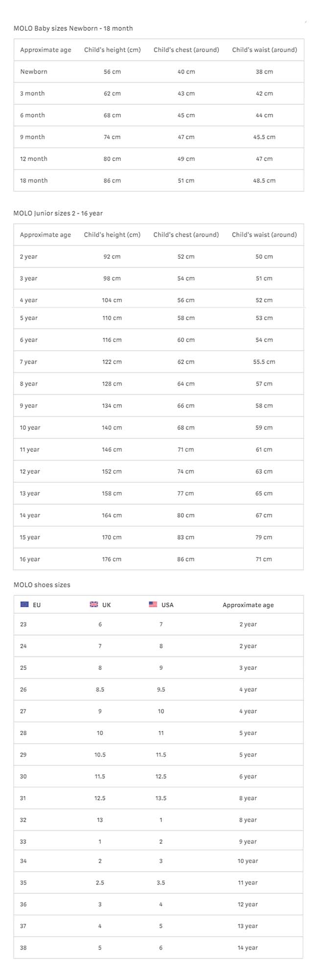
Task: Select the 86 cm chest value
Action: click(186, 559)
